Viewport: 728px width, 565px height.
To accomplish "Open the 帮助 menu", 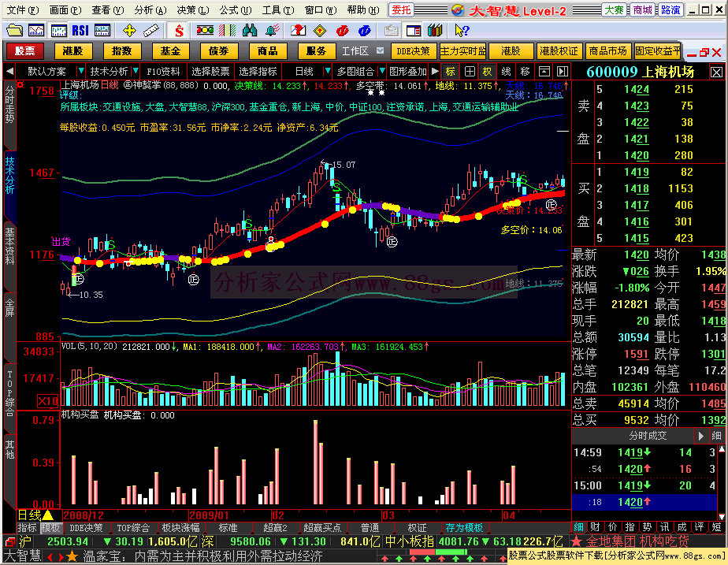I will pos(363,10).
